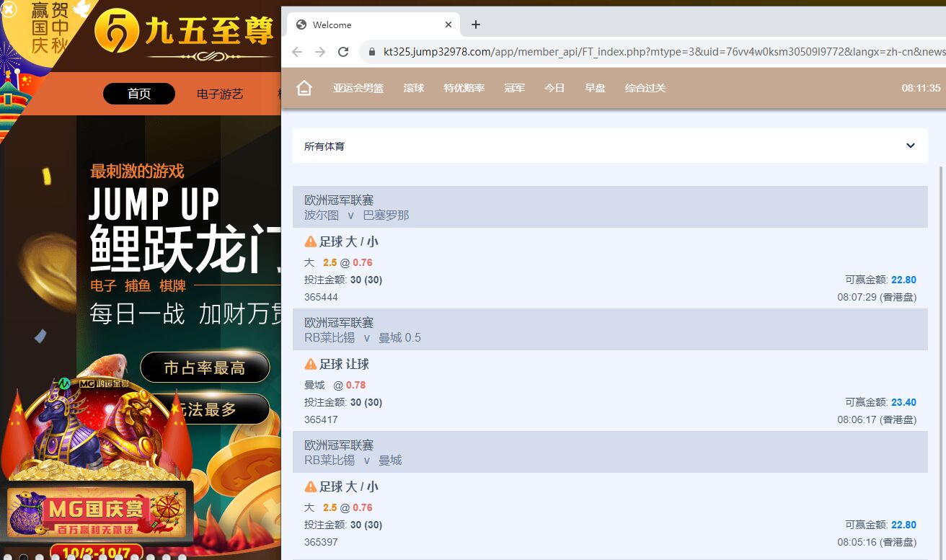The height and width of the screenshot is (560, 946).
Task: Click bet number 365397
Action: (321, 542)
